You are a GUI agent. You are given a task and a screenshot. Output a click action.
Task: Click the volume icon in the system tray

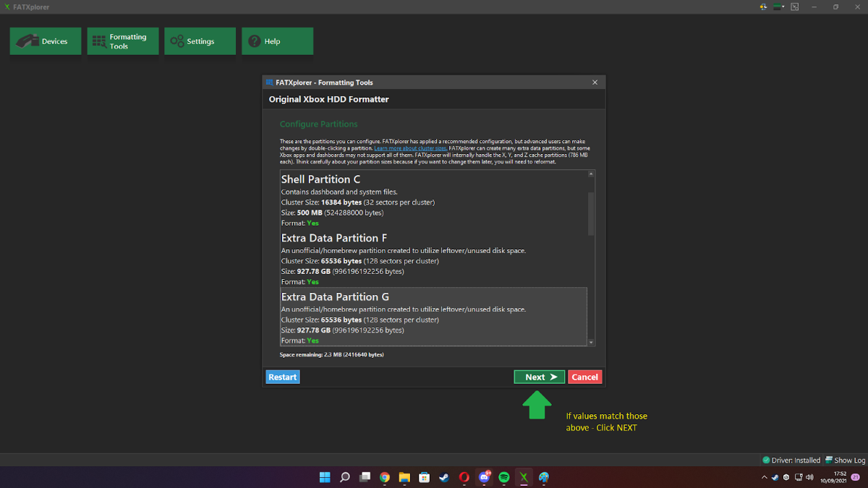809,477
